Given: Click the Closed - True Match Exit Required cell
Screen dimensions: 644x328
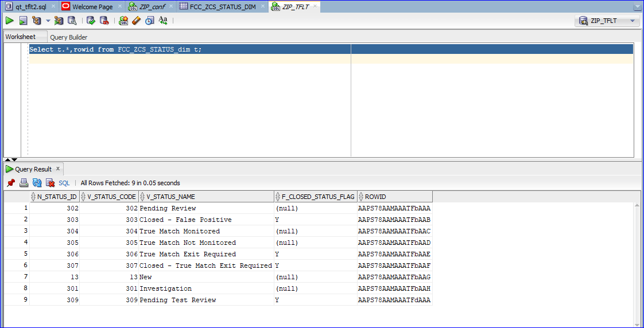Looking at the screenshot, I should click(x=206, y=265).
